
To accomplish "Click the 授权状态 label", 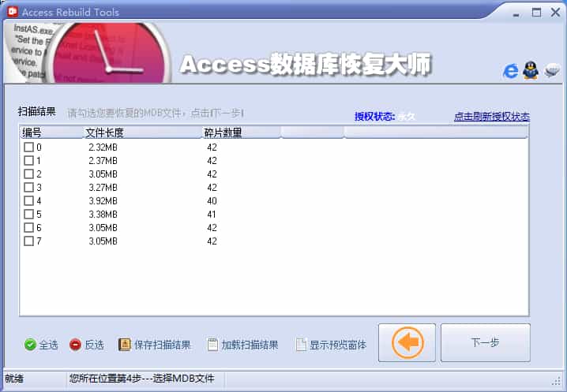I will (374, 116).
